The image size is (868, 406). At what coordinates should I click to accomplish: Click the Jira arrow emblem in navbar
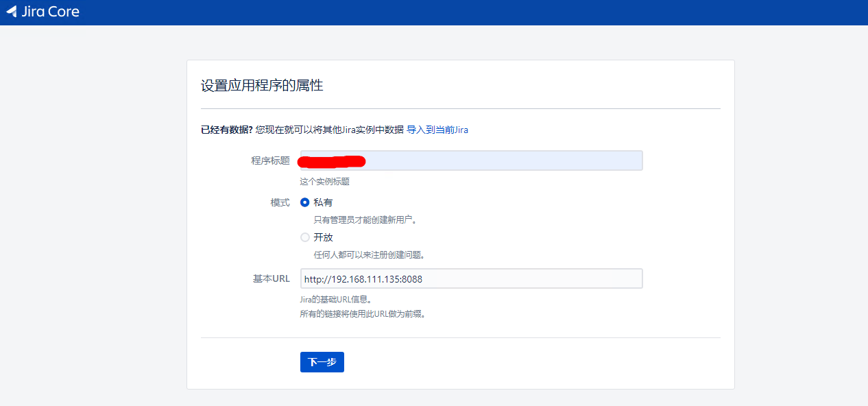(x=10, y=12)
